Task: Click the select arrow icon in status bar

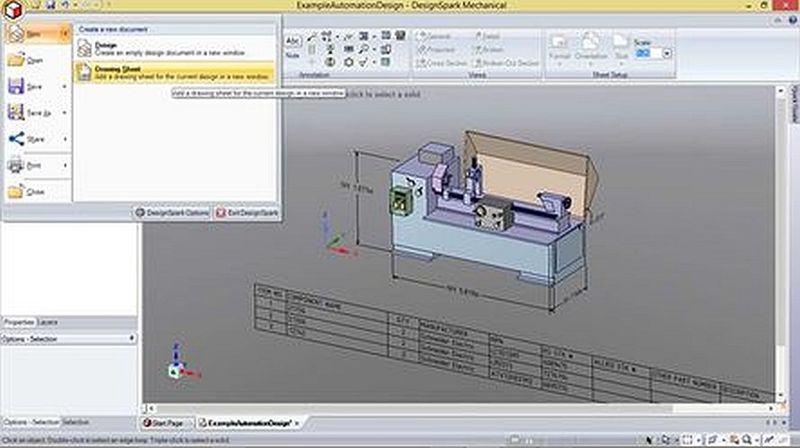Action: [649, 439]
